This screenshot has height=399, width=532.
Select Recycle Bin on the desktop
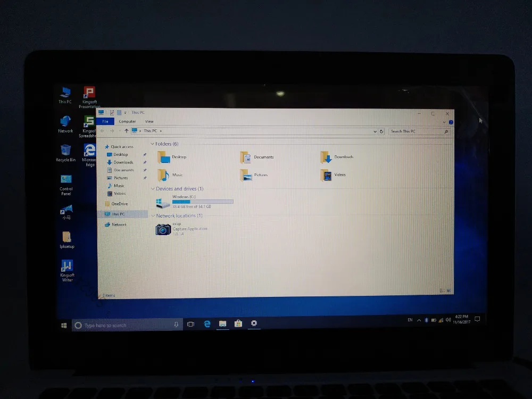click(65, 153)
